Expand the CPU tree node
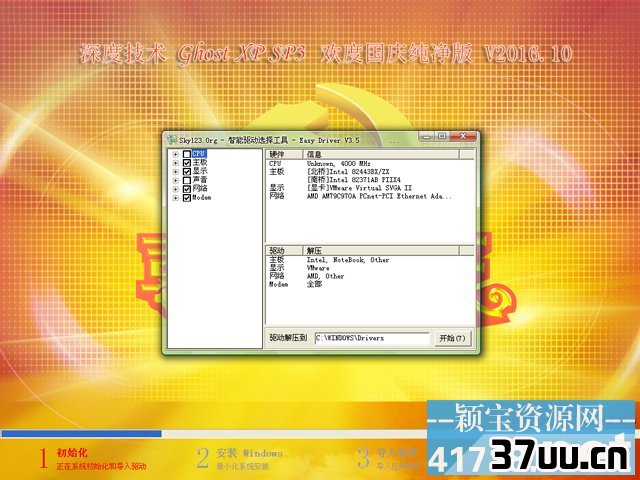The height and width of the screenshot is (480, 640). pos(176,154)
